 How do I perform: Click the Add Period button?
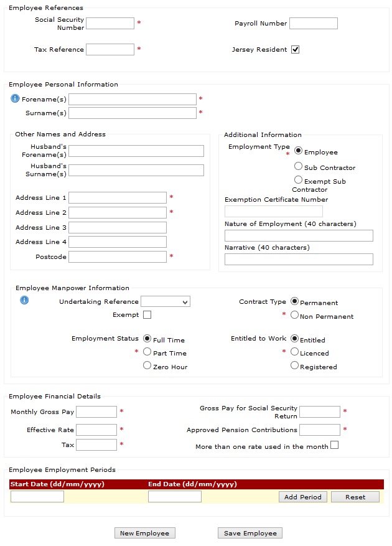pos(303,497)
